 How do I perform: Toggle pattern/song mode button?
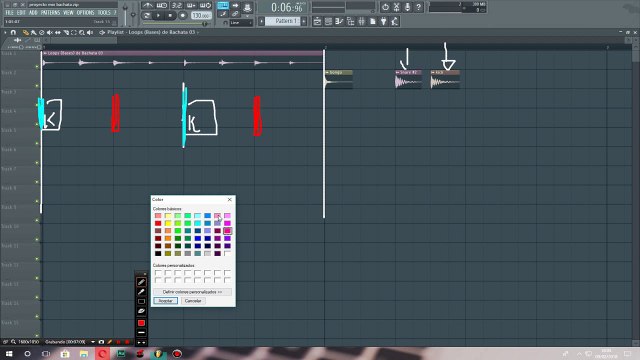click(x=147, y=16)
